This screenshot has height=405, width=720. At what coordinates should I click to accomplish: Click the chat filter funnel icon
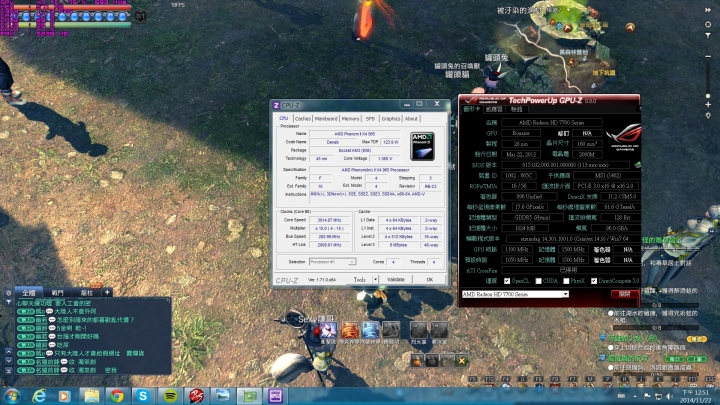tap(8, 302)
